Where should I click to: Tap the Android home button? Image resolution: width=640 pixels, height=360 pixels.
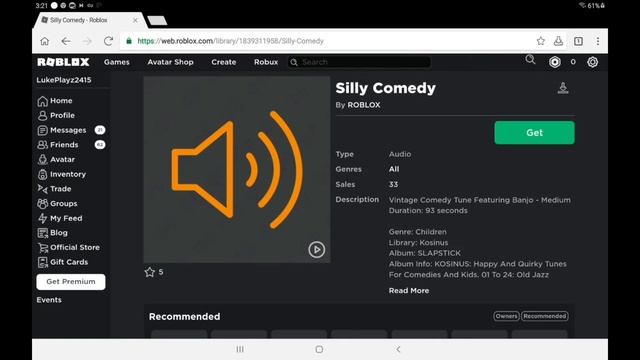coord(319,349)
